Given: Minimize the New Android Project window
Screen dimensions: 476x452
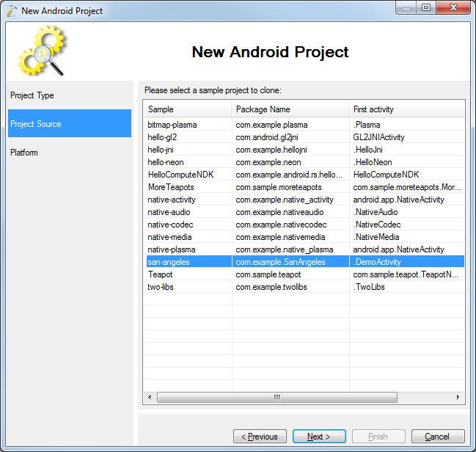Looking at the screenshot, I should pyautogui.click(x=406, y=7).
